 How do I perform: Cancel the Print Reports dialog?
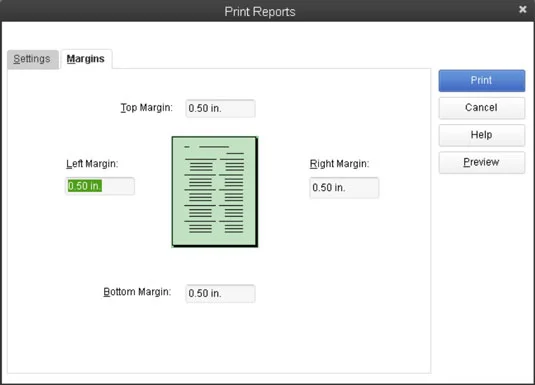[x=481, y=108]
